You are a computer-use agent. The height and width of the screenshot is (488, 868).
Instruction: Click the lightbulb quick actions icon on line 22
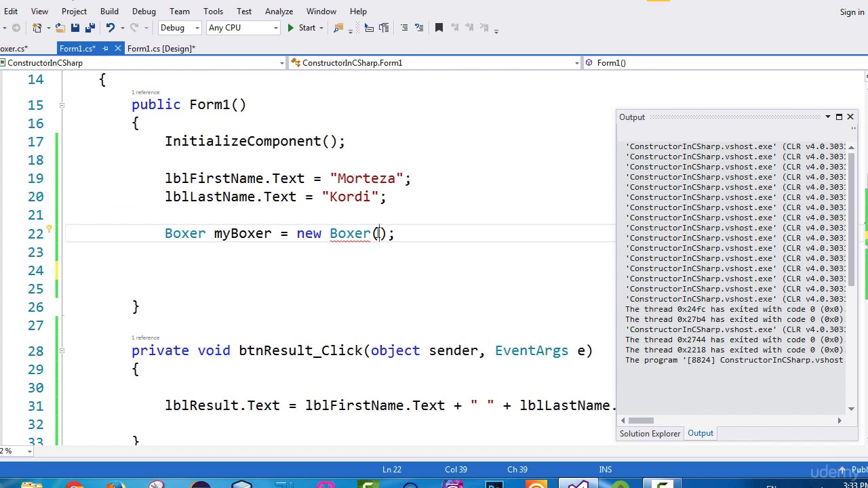49,230
